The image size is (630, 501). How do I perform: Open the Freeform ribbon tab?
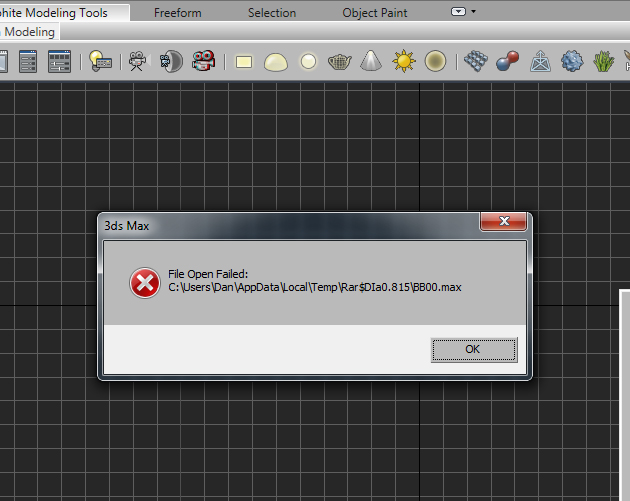177,13
